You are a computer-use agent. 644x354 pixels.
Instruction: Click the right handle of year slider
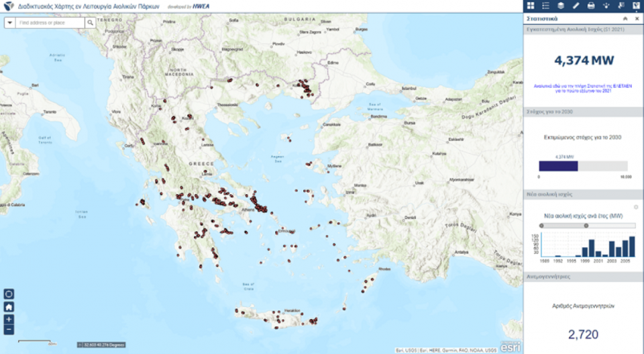[x=586, y=226]
